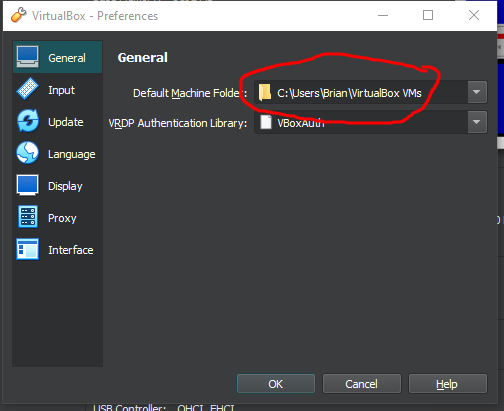Click the VBoxAuth file document icon
The height and width of the screenshot is (411, 504).
pyautogui.click(x=266, y=122)
